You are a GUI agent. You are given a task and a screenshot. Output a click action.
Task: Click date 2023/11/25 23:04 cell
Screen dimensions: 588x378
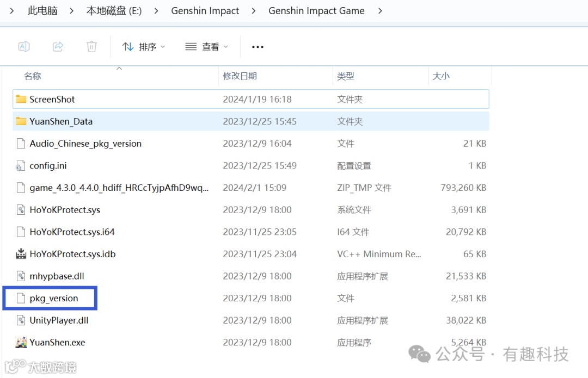pyautogui.click(x=260, y=254)
